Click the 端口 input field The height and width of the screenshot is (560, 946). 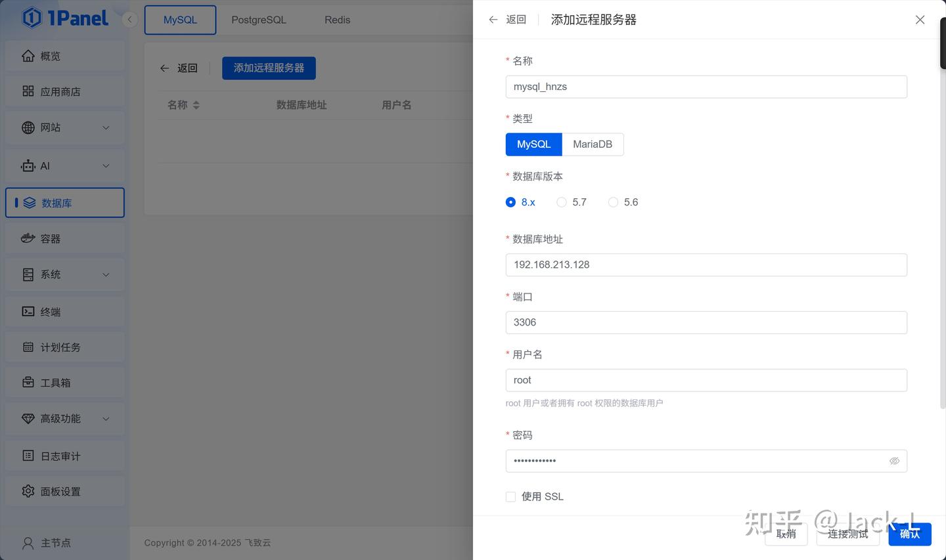click(706, 322)
